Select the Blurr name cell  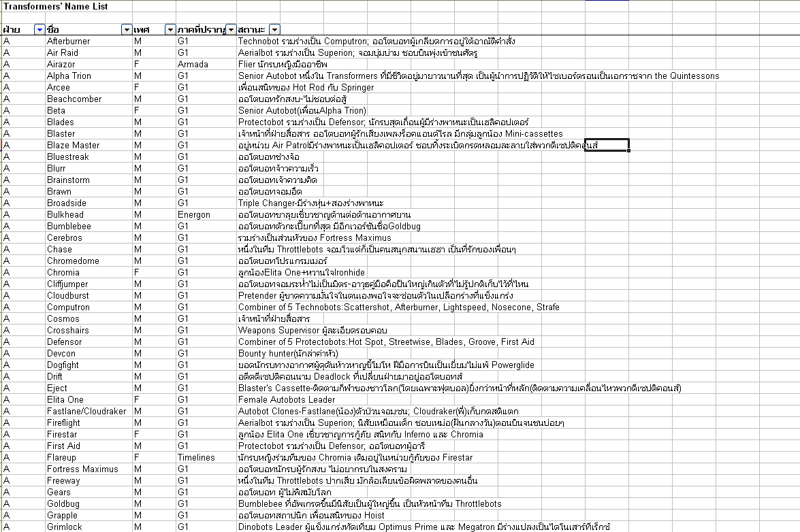[x=89, y=168]
